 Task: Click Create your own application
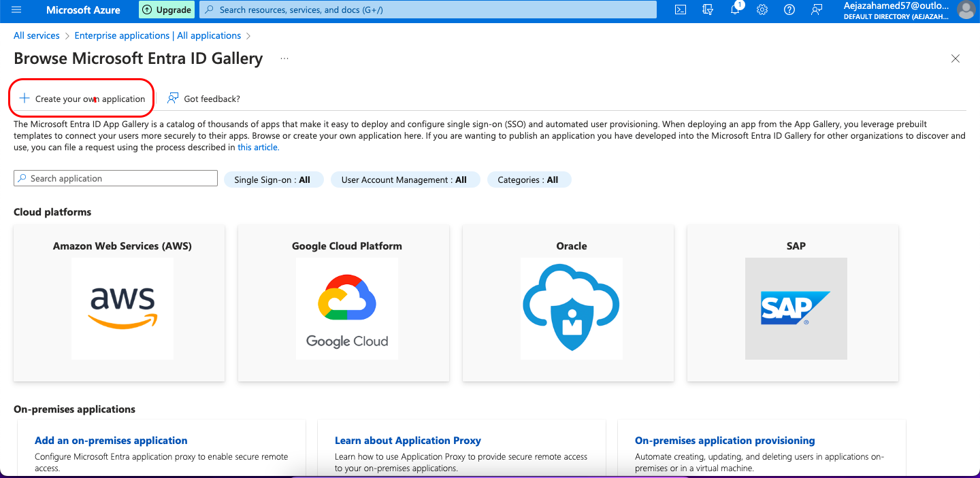pyautogui.click(x=82, y=99)
